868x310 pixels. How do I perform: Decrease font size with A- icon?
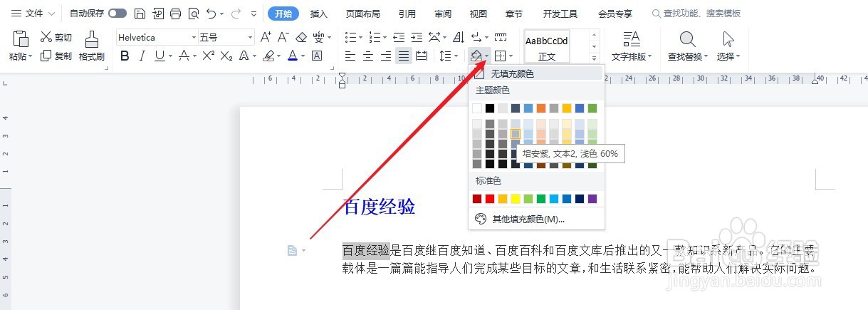[283, 37]
